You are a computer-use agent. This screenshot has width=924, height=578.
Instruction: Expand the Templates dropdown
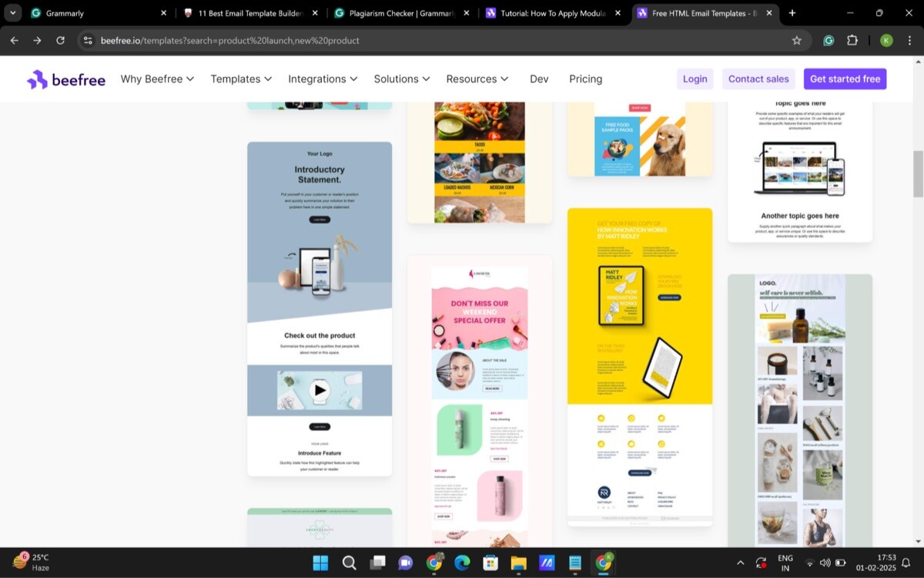[x=241, y=79]
